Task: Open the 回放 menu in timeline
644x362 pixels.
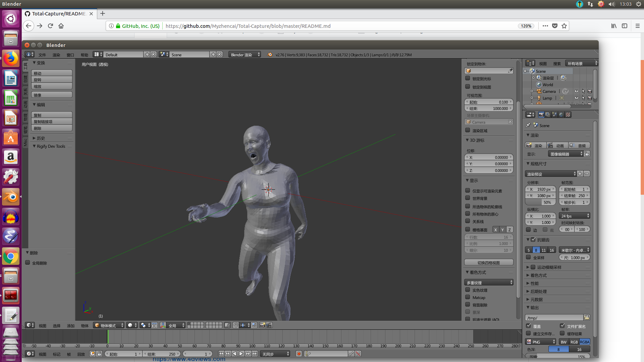Action: [x=81, y=354]
